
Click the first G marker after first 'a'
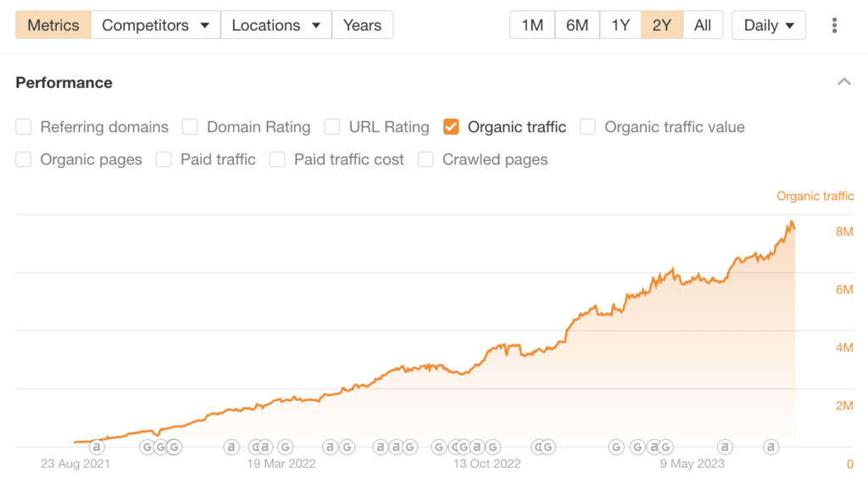coord(147,447)
